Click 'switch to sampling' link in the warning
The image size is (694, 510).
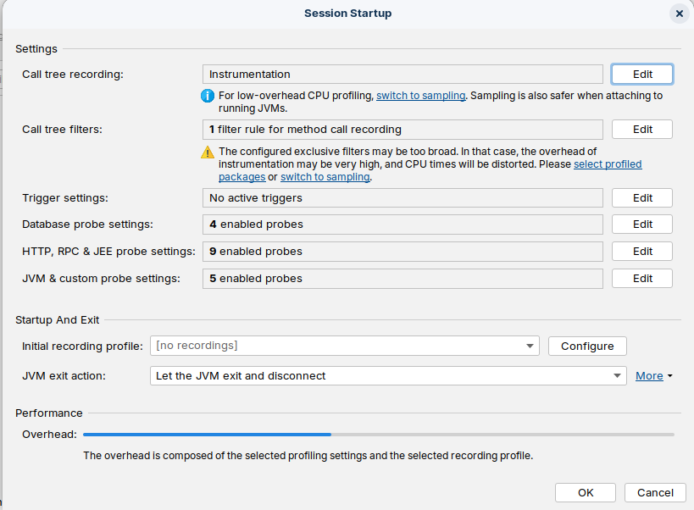[x=324, y=177]
